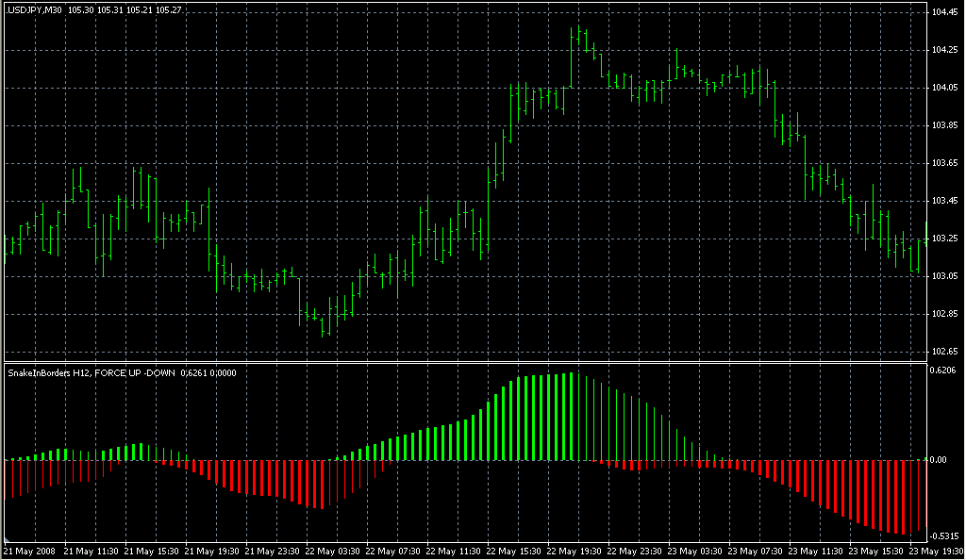The width and height of the screenshot is (966, 560).
Task: Click the 23 May 15:30 time marker
Action: (878, 551)
